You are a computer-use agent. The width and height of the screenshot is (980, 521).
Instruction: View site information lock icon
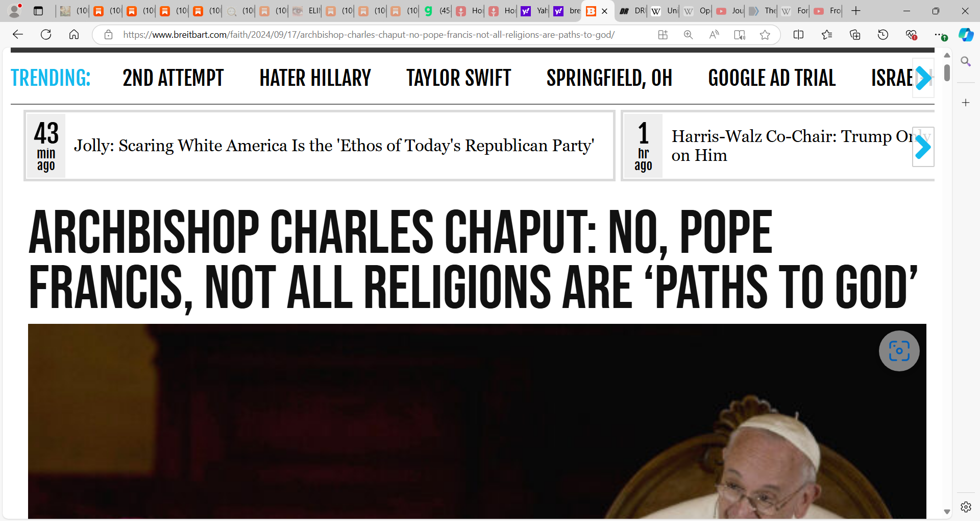point(108,35)
